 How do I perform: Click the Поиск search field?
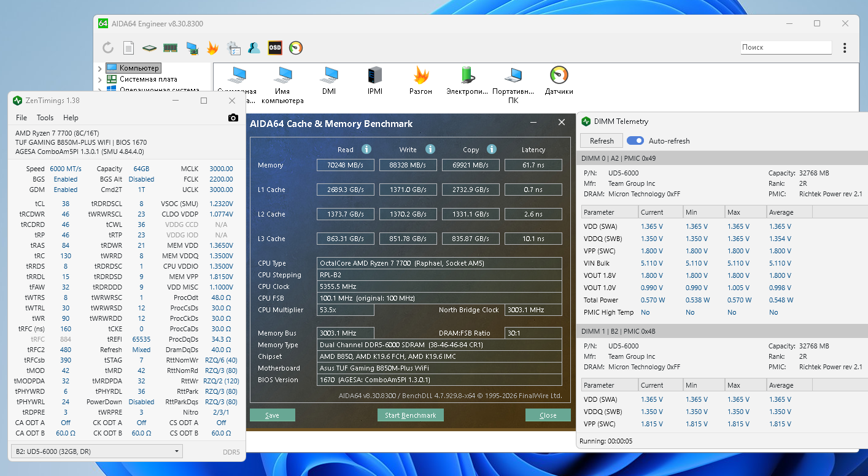[x=786, y=47]
